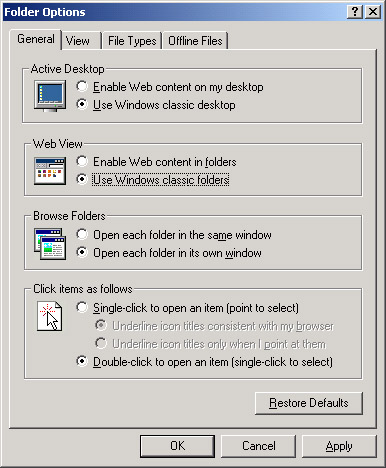Switch to the View tab

[x=78, y=41]
